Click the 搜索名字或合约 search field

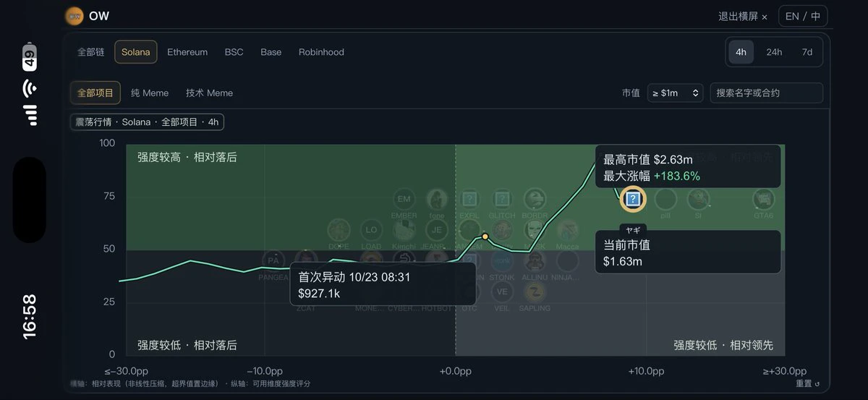tap(767, 93)
